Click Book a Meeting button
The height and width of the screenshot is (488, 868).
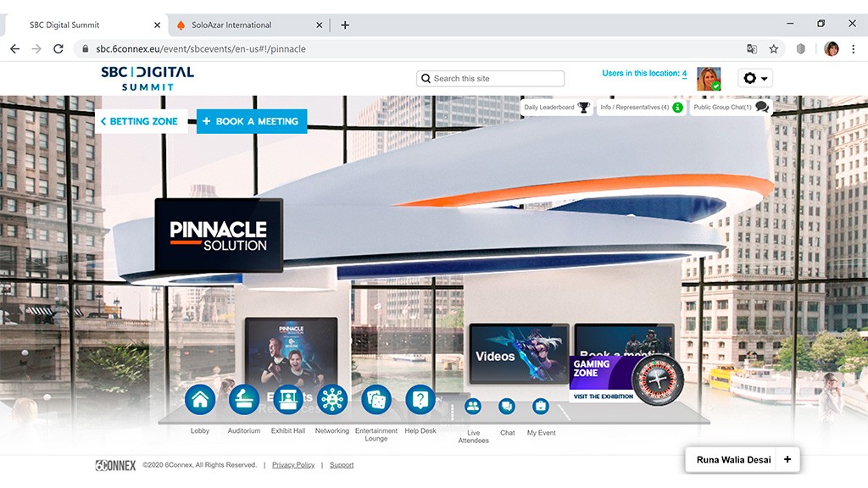(x=252, y=121)
